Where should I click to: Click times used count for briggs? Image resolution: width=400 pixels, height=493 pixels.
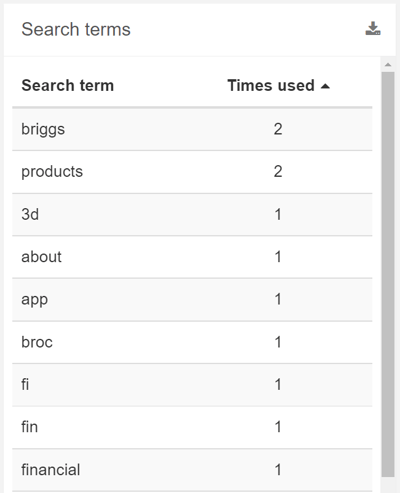coord(278,129)
